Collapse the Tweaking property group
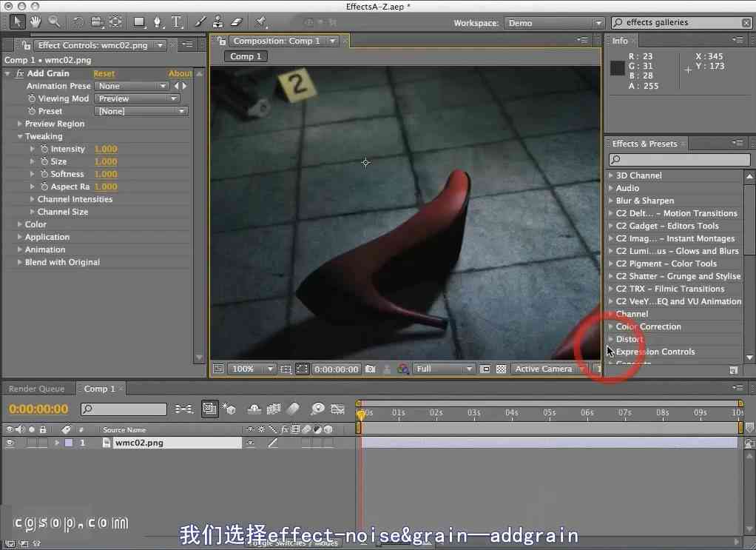 point(20,137)
